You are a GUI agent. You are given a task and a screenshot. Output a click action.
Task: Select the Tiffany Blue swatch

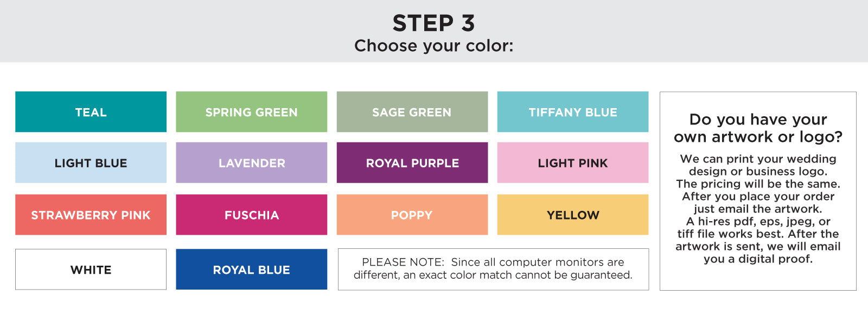(572, 112)
